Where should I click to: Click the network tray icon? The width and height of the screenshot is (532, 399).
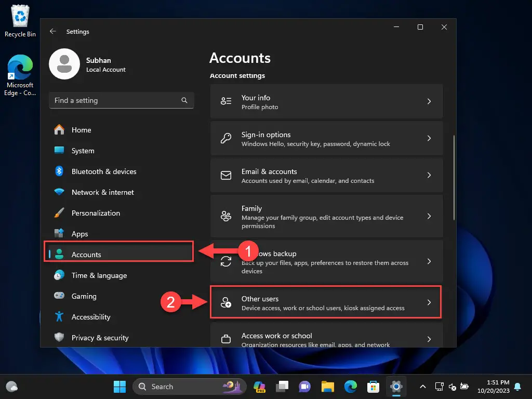pos(440,387)
